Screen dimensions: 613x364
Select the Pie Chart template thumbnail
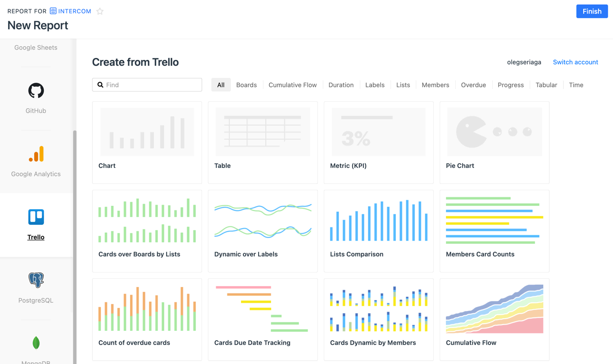(495, 132)
